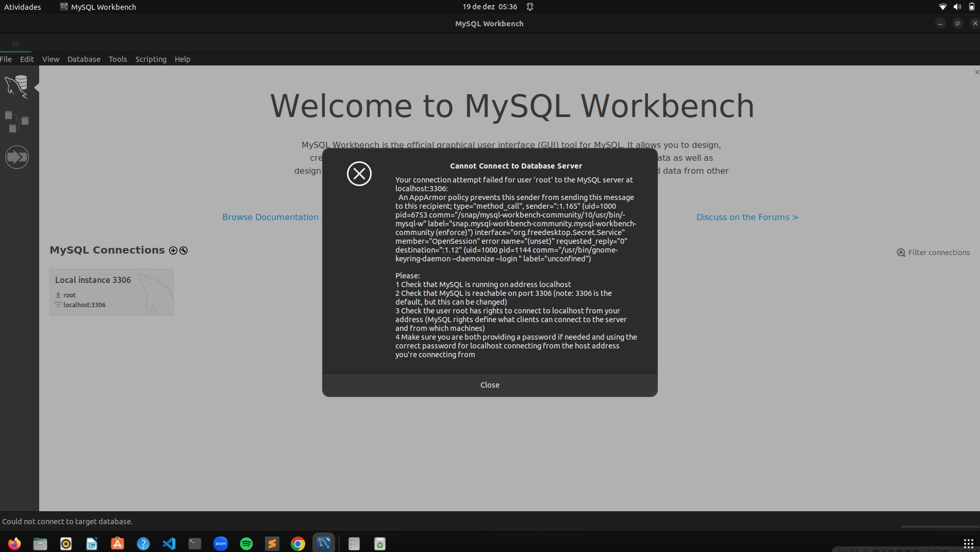Open Ubuntu Software from the dock

pyautogui.click(x=118, y=544)
